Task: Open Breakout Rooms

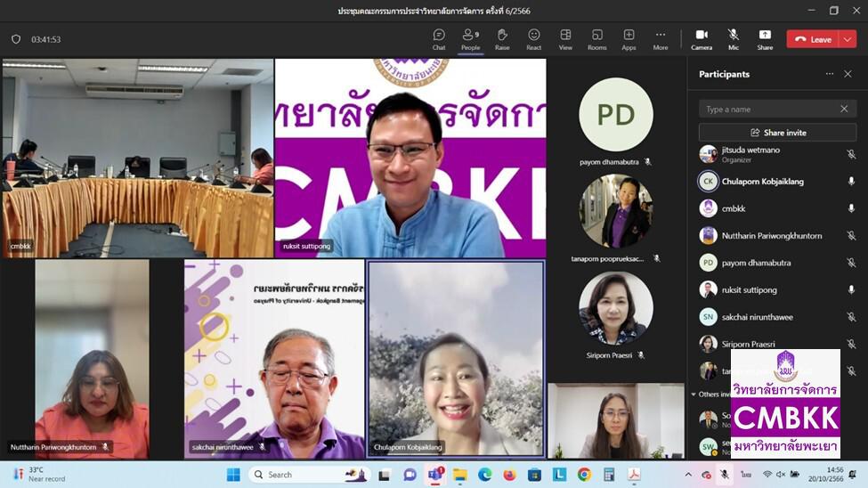Action: point(596,39)
